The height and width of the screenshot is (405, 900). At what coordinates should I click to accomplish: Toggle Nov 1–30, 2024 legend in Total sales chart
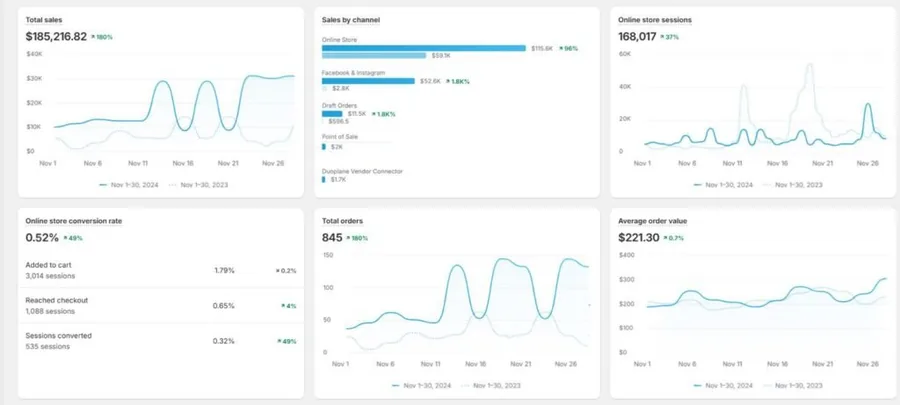(x=129, y=185)
